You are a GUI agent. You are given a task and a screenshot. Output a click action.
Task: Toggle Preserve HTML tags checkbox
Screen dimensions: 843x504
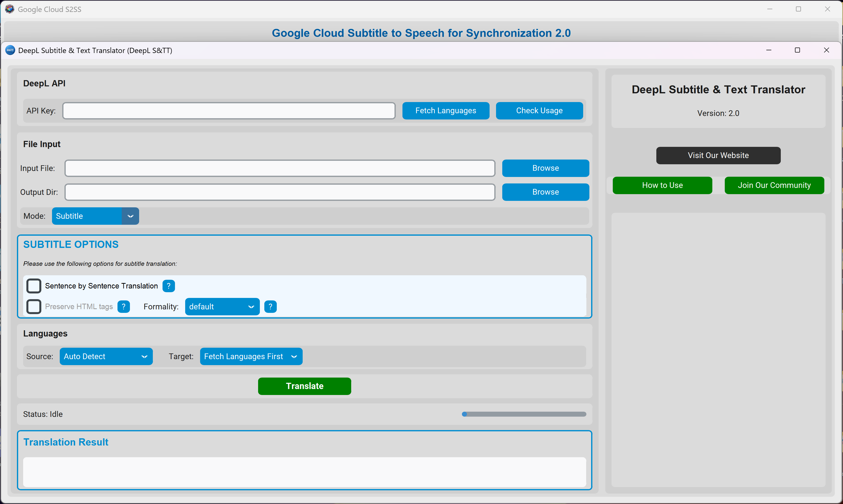pyautogui.click(x=34, y=307)
